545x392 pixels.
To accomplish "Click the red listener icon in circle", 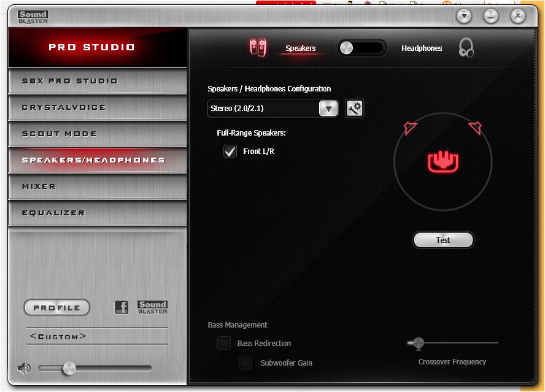I will coord(443,161).
